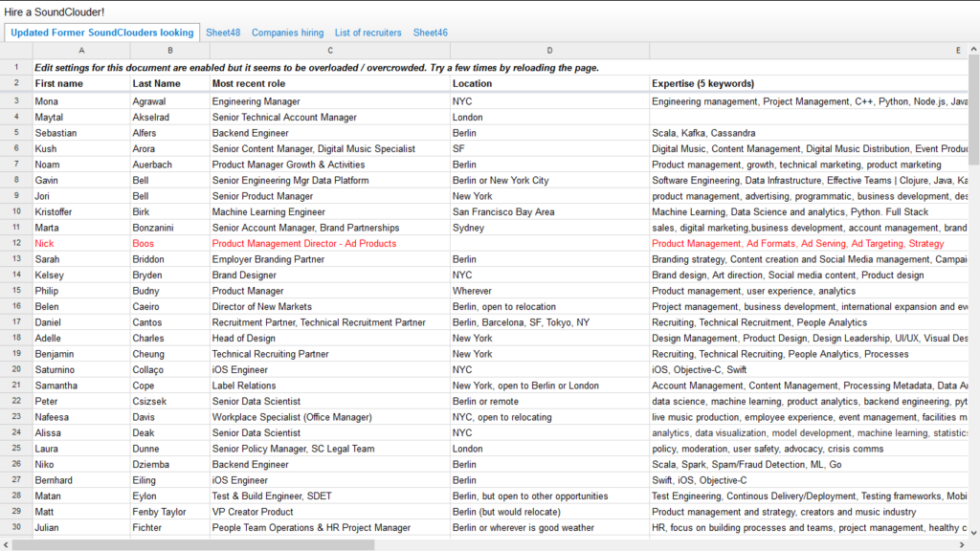Click the vertical scrollbar down arrow
980x551 pixels.
tap(973, 533)
